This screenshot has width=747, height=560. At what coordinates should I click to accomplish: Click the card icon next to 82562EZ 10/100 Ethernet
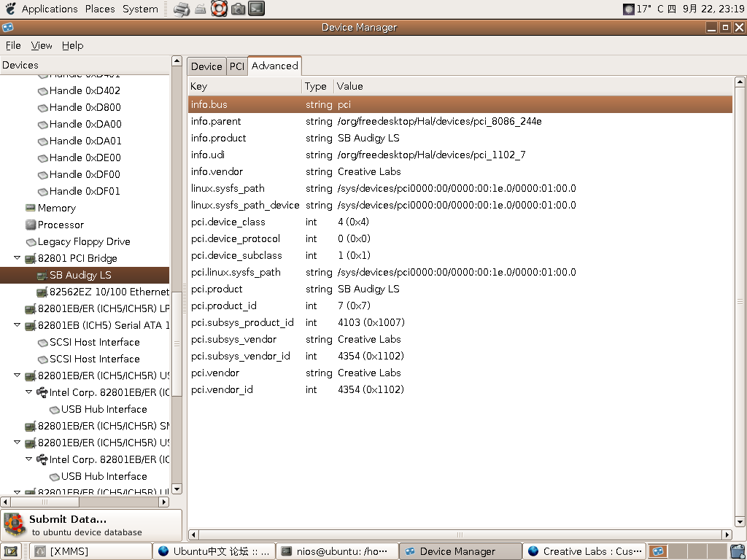[x=42, y=292]
